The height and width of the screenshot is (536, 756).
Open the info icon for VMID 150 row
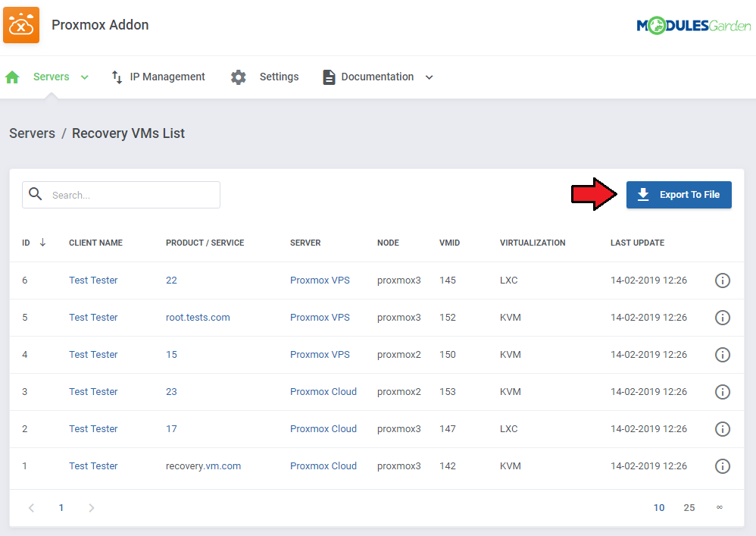point(722,355)
